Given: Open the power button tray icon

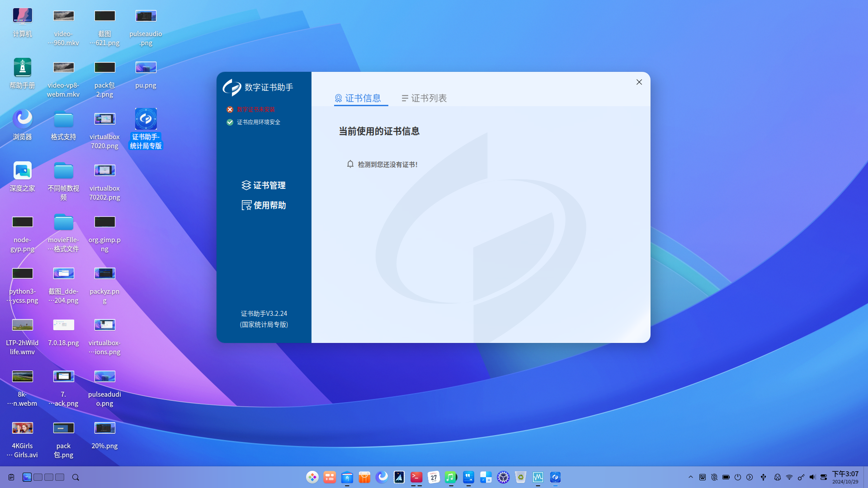Looking at the screenshot, I should click(738, 477).
